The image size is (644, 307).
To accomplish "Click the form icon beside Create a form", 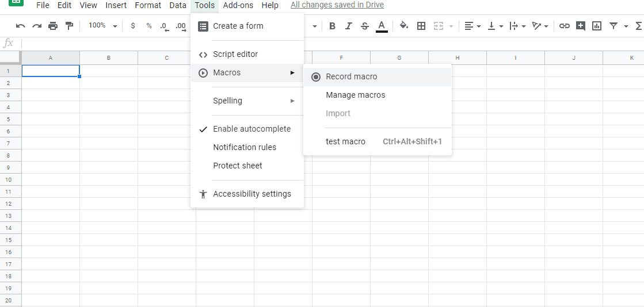I will pyautogui.click(x=203, y=26).
